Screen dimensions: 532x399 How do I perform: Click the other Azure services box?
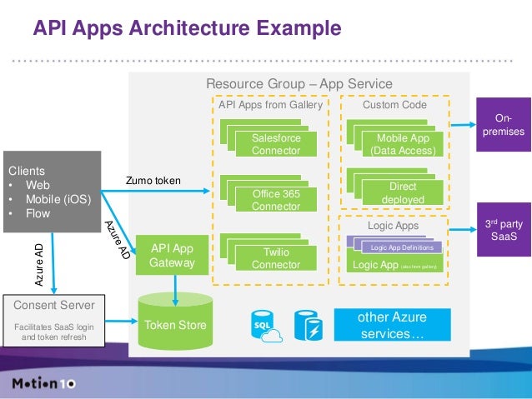393,325
